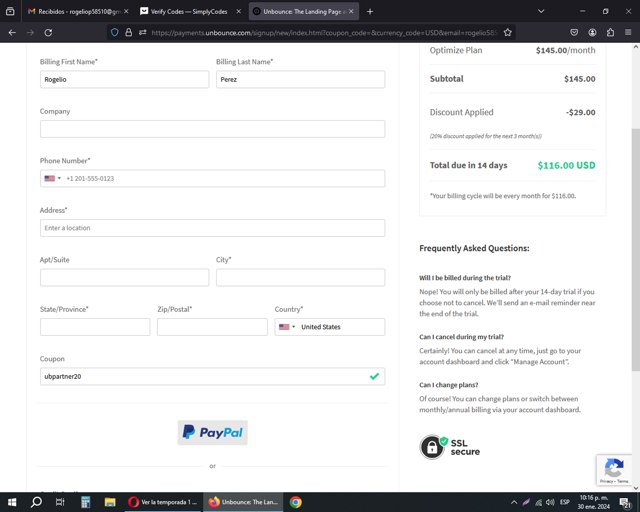Bookmark this page with the star icon
The width and height of the screenshot is (640, 512).
tap(507, 33)
